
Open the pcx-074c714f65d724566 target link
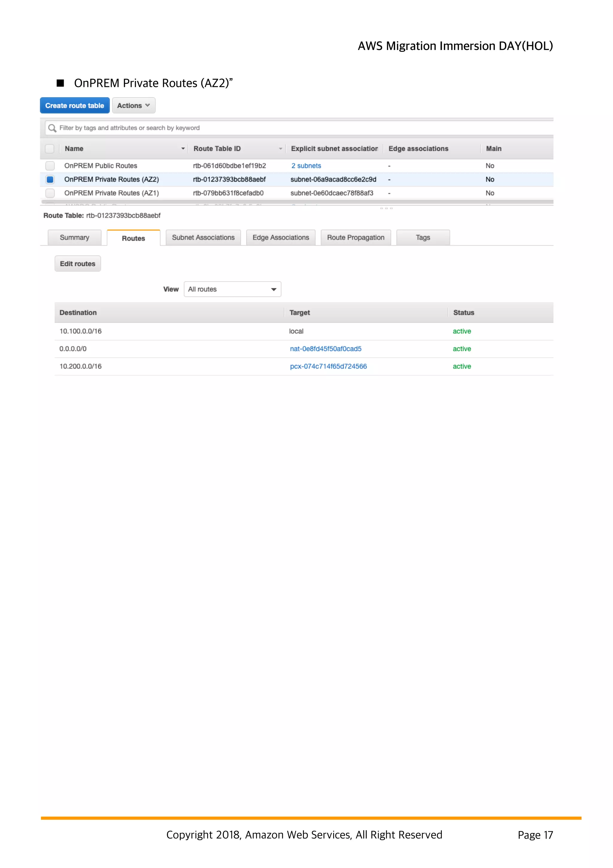pyautogui.click(x=328, y=366)
